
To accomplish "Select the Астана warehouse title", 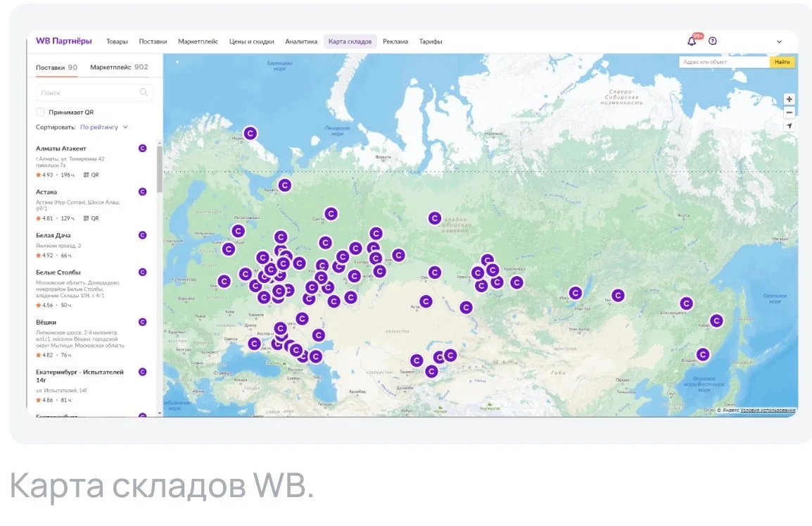I will click(x=46, y=192).
